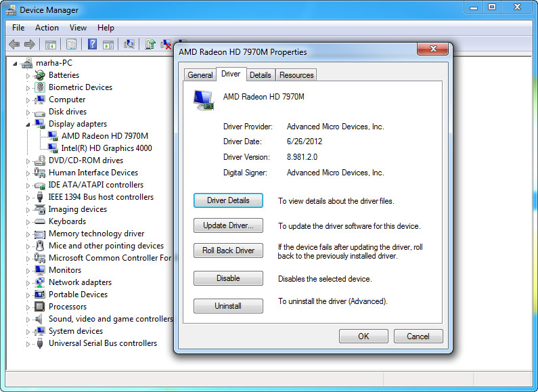Click the Keyboards category icon
This screenshot has height=392, width=538.
[x=40, y=221]
